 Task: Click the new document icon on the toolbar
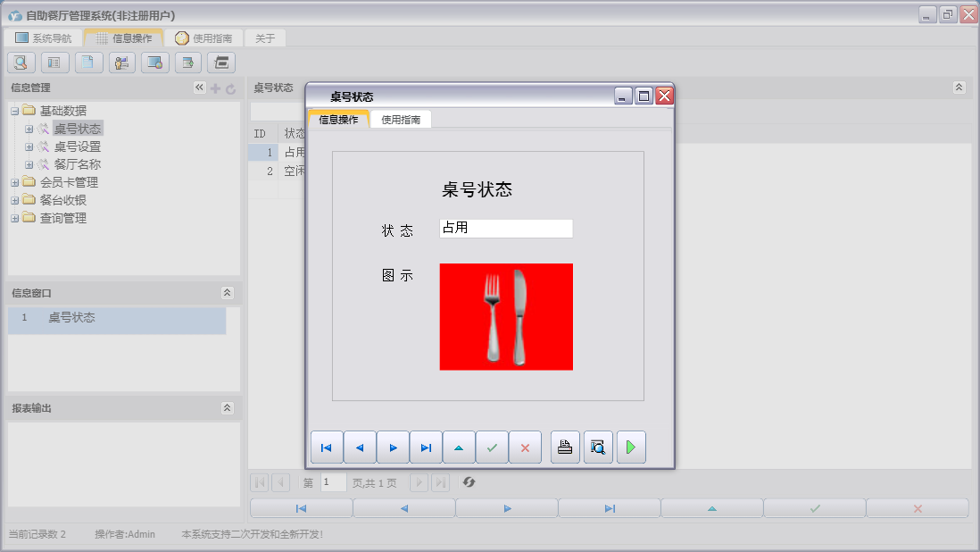(x=87, y=62)
